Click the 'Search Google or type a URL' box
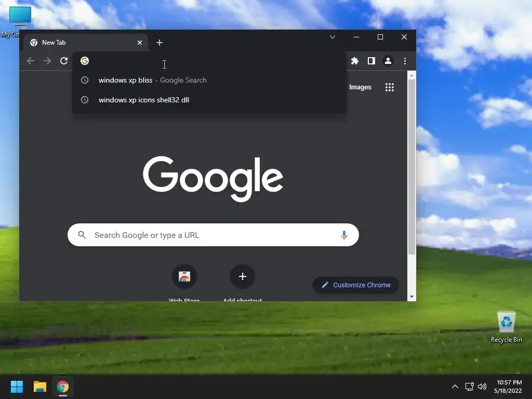532x399 pixels. (213, 235)
